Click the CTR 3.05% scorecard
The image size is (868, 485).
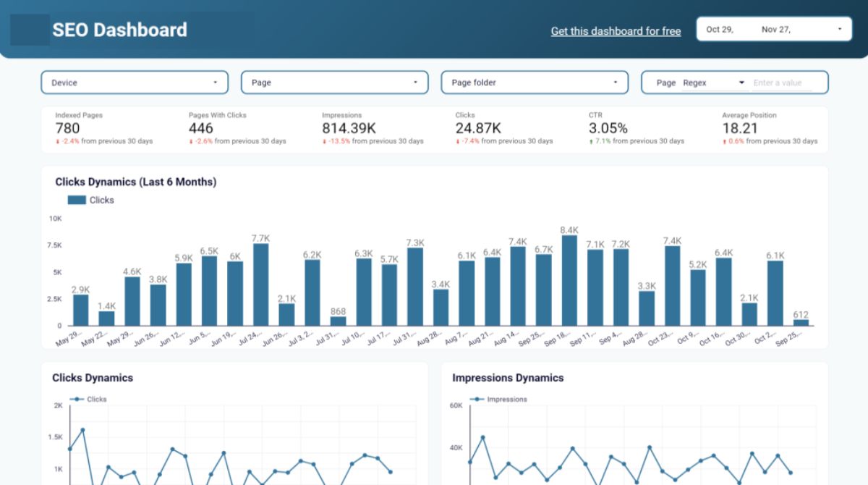(x=637, y=128)
